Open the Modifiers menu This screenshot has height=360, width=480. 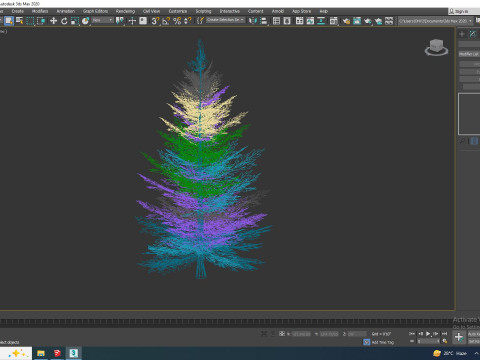tap(40, 11)
